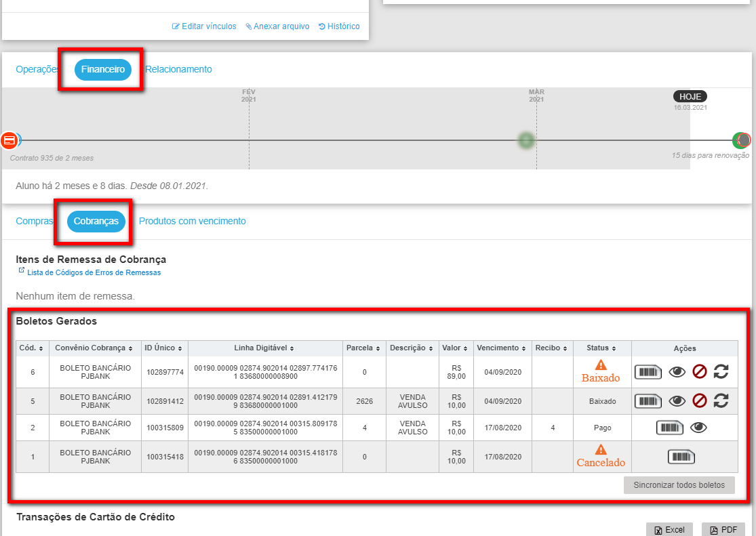Sync boleto code 5 with refresh icon
This screenshot has width=756, height=536.
721,400
